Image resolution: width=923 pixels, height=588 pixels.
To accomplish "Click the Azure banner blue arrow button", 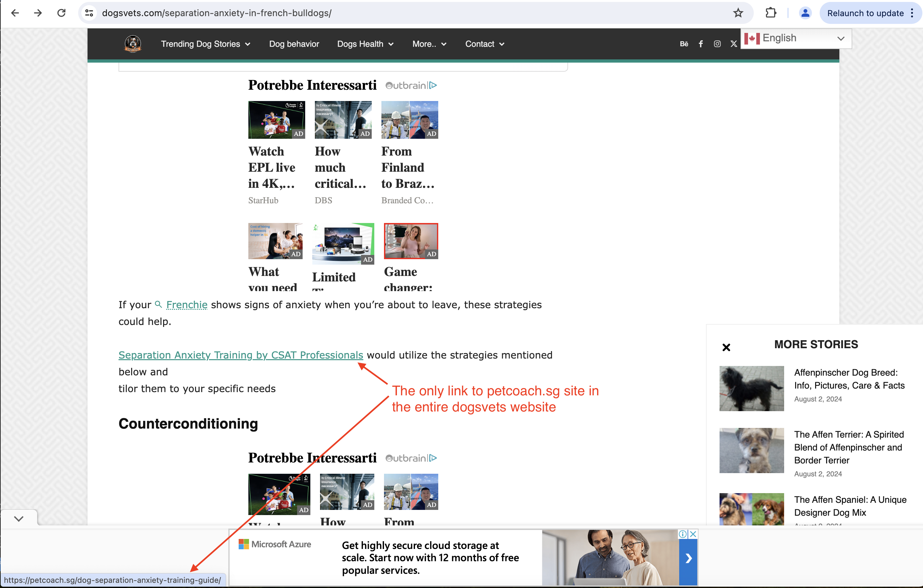I will point(688,558).
